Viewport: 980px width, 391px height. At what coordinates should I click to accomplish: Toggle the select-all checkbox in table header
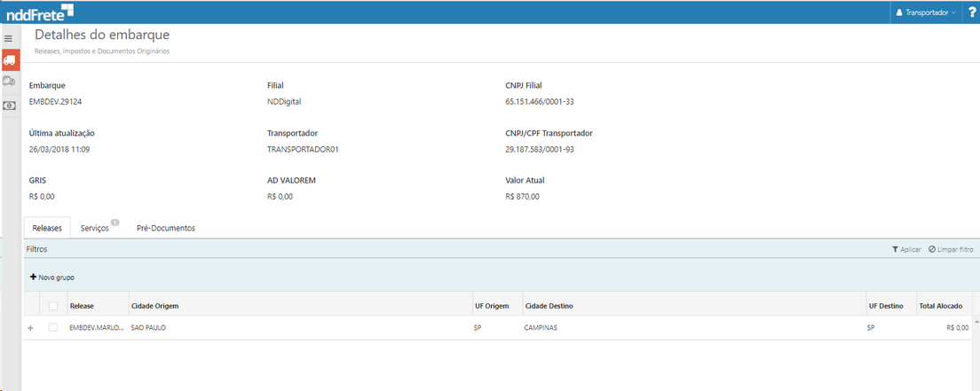[x=53, y=306]
